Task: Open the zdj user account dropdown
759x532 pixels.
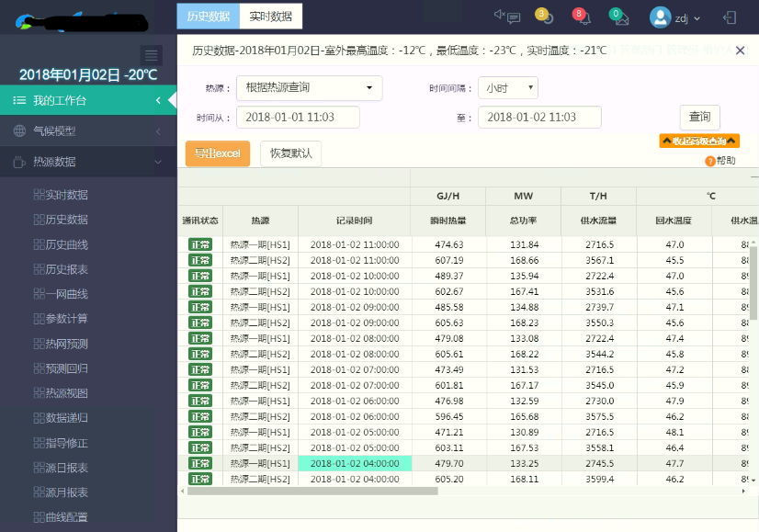Action: (x=675, y=17)
